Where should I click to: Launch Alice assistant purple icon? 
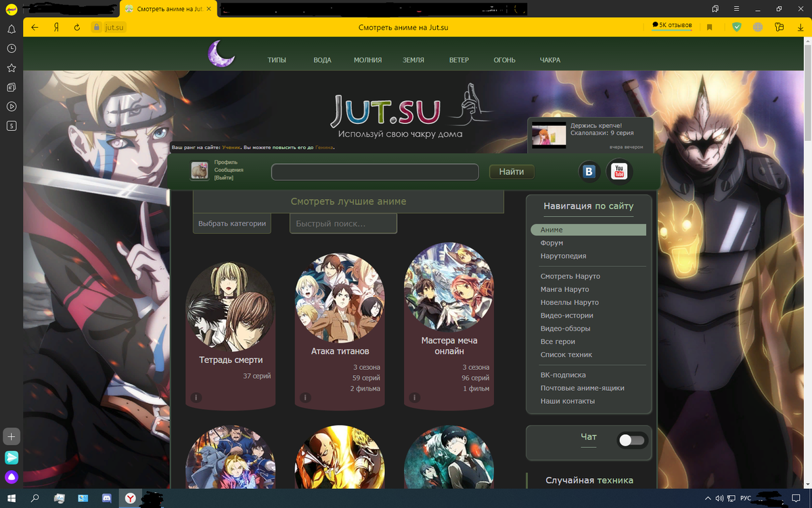(12, 478)
